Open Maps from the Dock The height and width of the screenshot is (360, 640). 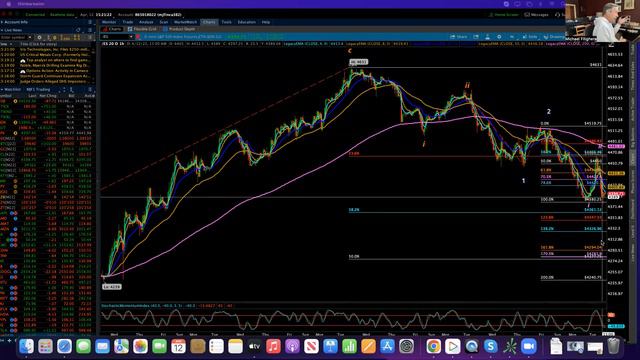coord(121,347)
